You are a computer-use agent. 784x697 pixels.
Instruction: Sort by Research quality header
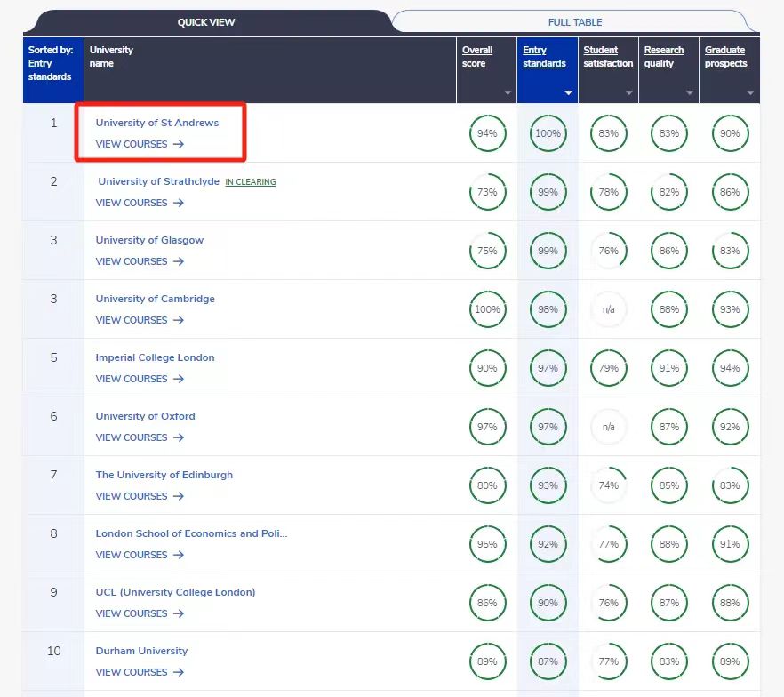coord(663,57)
